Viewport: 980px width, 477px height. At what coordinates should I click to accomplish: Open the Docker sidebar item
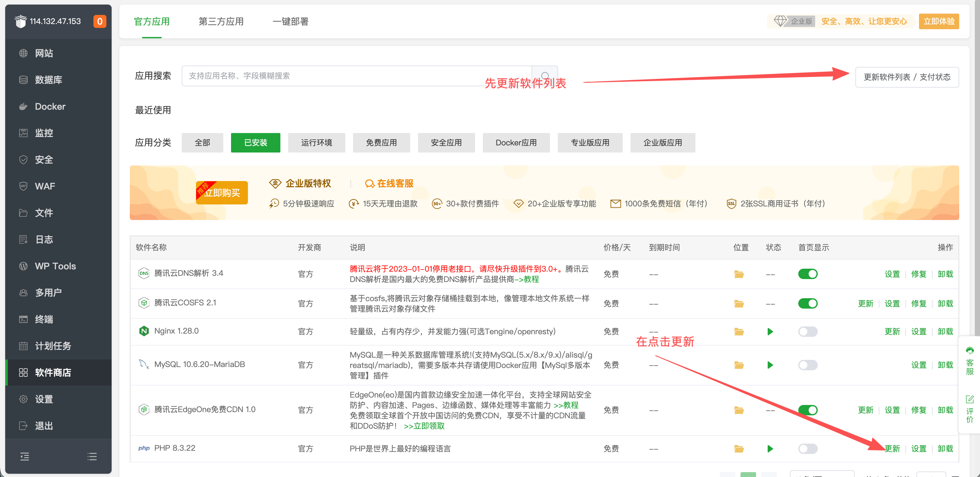click(58, 106)
